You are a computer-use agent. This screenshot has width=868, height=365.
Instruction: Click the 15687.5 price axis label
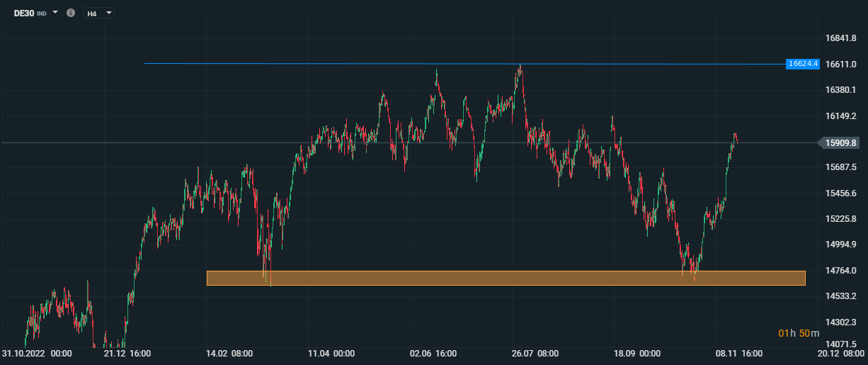click(841, 167)
